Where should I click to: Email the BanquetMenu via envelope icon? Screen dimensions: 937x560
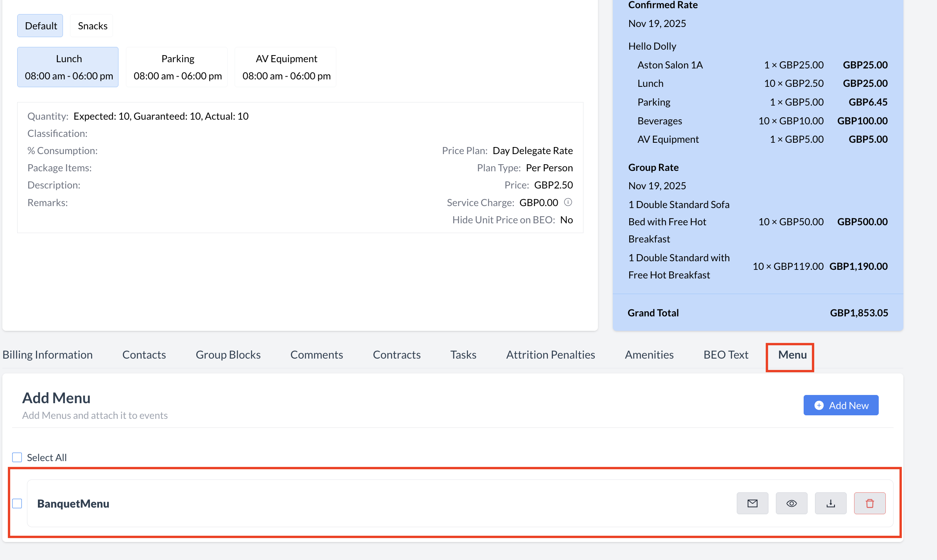pyautogui.click(x=752, y=503)
